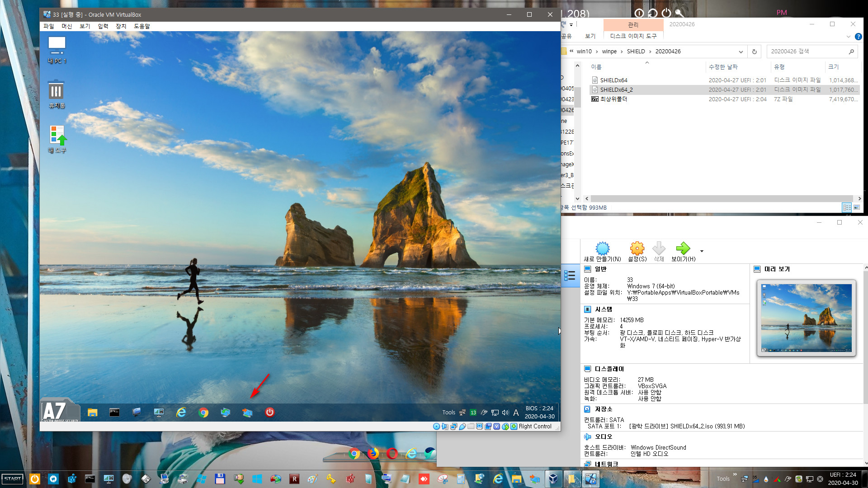Open VirtualBox cube icon on host taskbar
868x488 pixels.
click(x=553, y=479)
